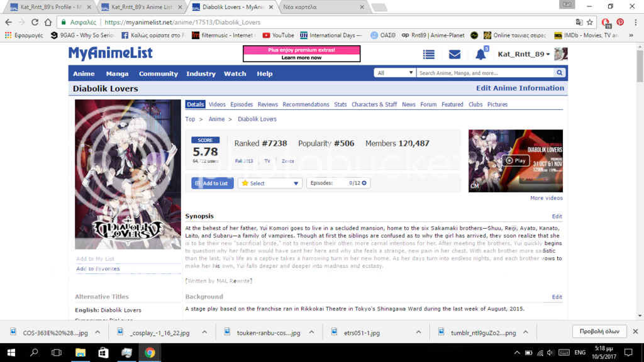Increment episodes with the plus icon
644x362 pixels.
[364, 183]
